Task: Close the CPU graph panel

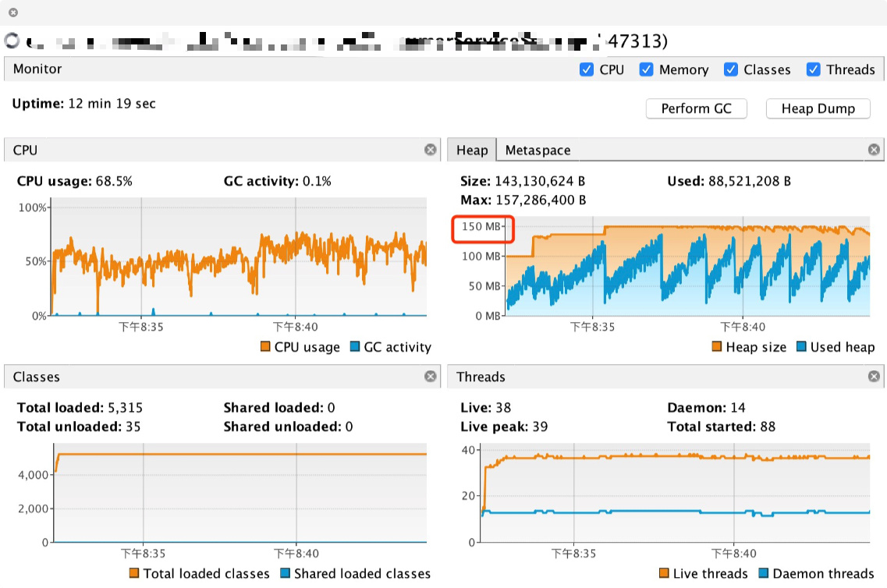Action: click(431, 150)
